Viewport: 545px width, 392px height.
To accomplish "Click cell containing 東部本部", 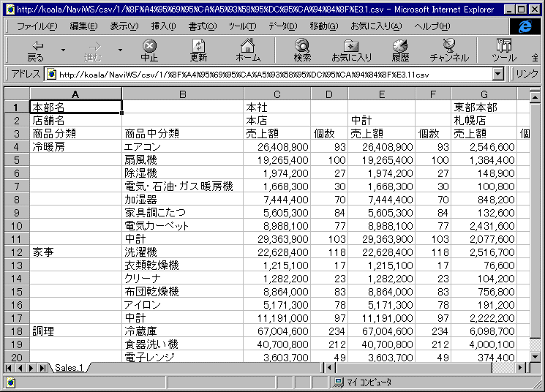I will pyautogui.click(x=484, y=108).
